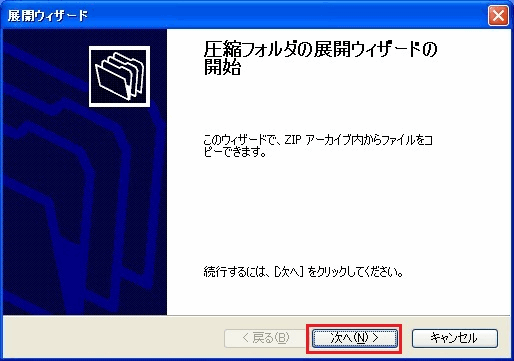Click the word ZIP in the description
The height and width of the screenshot is (361, 514).
[293, 140]
